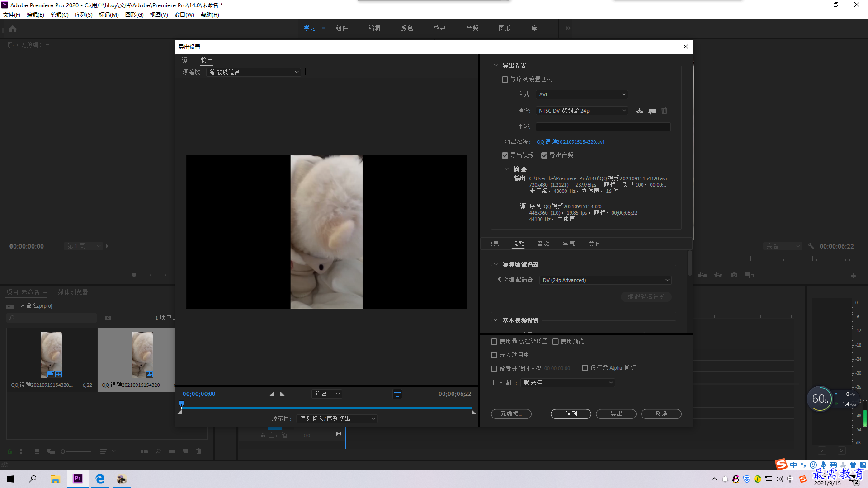Image resolution: width=868 pixels, height=488 pixels.
Task: Switch to the Audio tab in export dialog
Action: click(543, 244)
